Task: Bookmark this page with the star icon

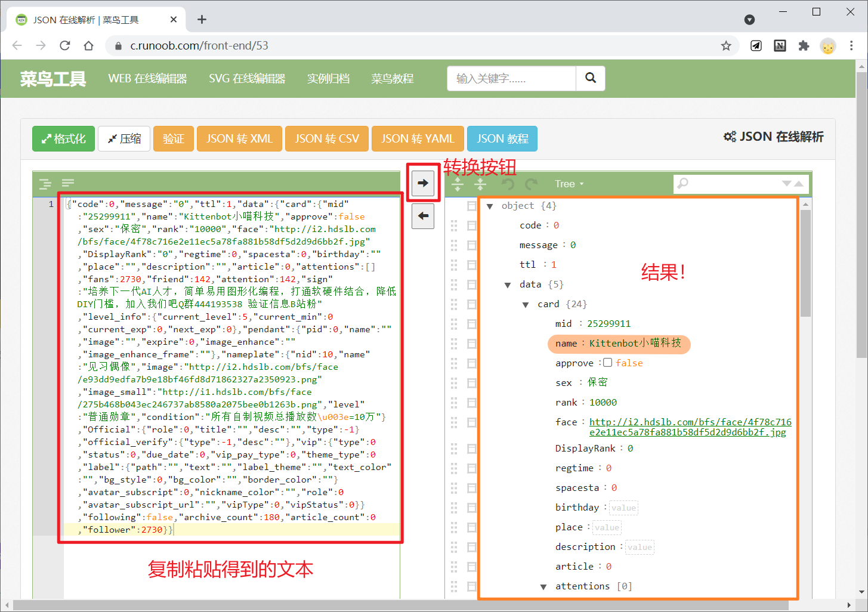Action: pos(726,46)
